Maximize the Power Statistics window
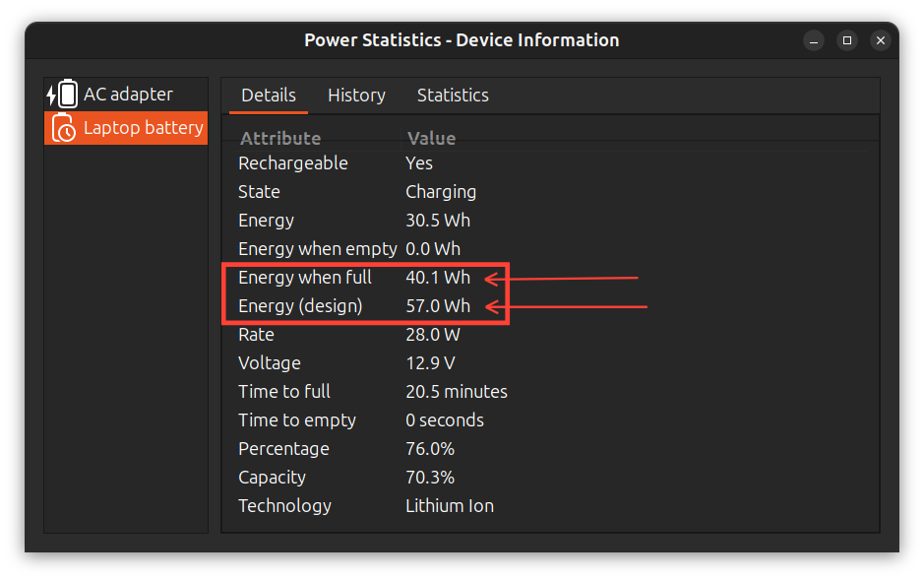Screen dimensions: 924x580 tap(847, 40)
